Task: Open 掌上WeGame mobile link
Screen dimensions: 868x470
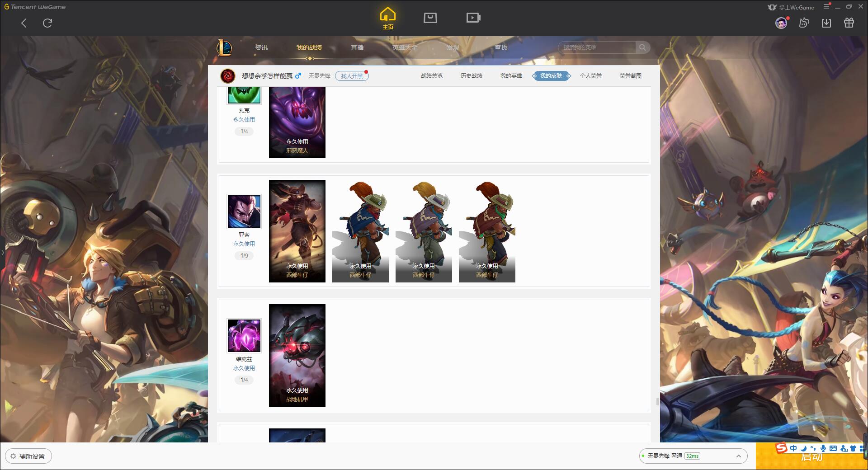Action: pyautogui.click(x=791, y=7)
